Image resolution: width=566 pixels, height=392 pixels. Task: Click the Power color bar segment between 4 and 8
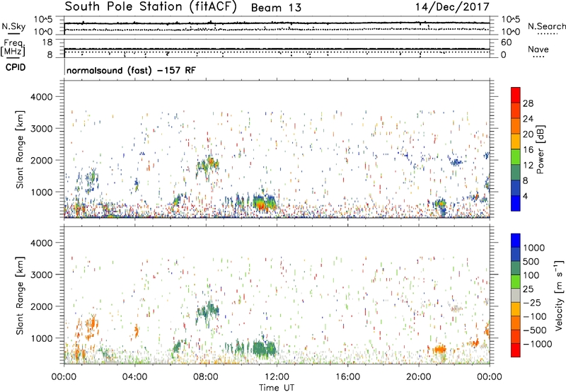point(516,188)
